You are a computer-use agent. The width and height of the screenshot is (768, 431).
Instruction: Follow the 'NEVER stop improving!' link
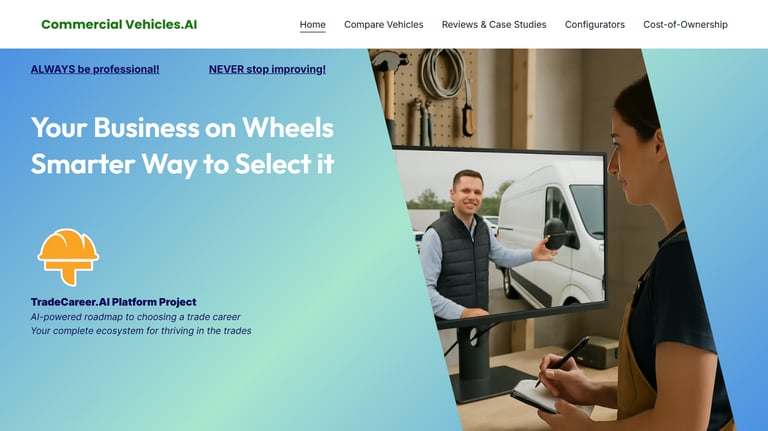[267, 69]
